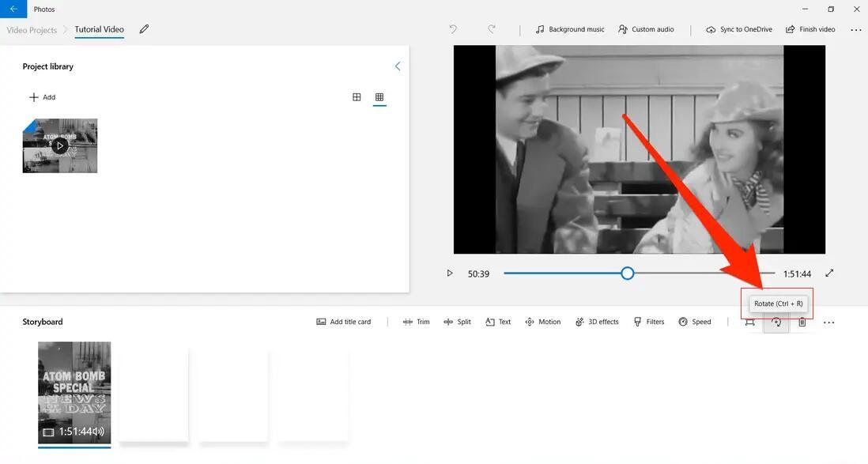Image resolution: width=868 pixels, height=464 pixels.
Task: Click the video seek bar handle
Action: pyautogui.click(x=627, y=273)
